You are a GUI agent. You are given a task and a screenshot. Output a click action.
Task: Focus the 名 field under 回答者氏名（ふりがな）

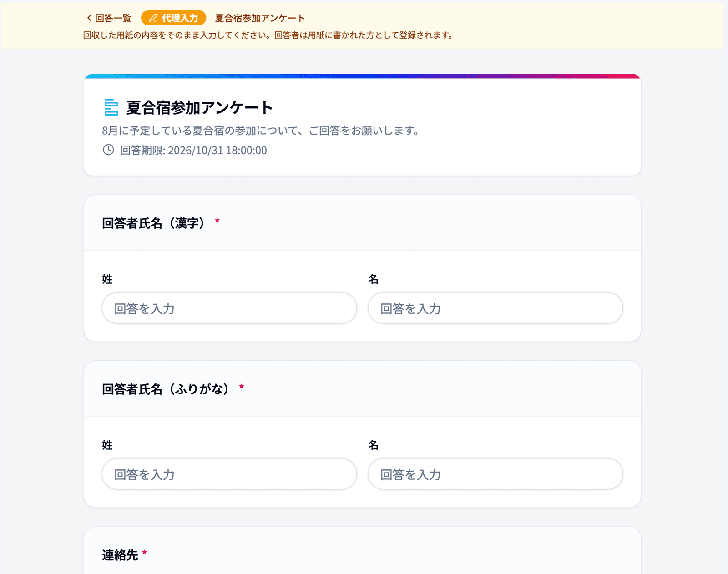495,474
